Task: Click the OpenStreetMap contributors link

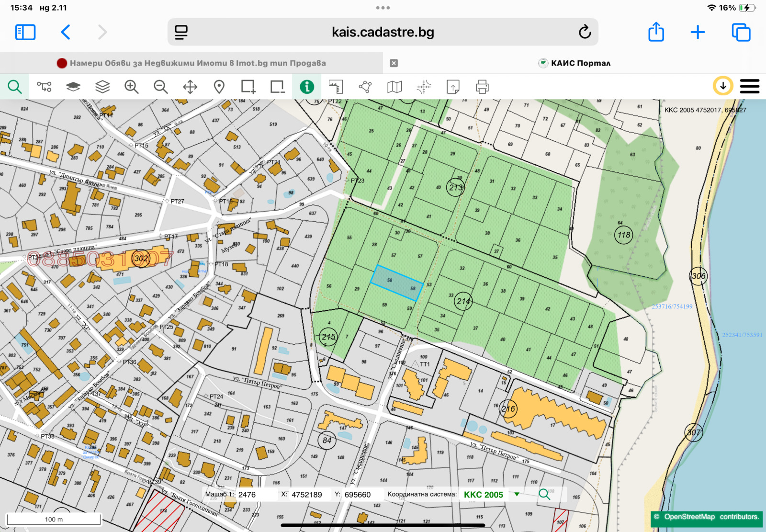Action: [707, 517]
